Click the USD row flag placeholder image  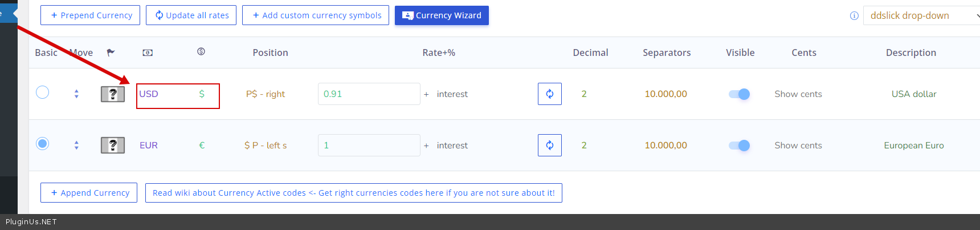coord(113,94)
